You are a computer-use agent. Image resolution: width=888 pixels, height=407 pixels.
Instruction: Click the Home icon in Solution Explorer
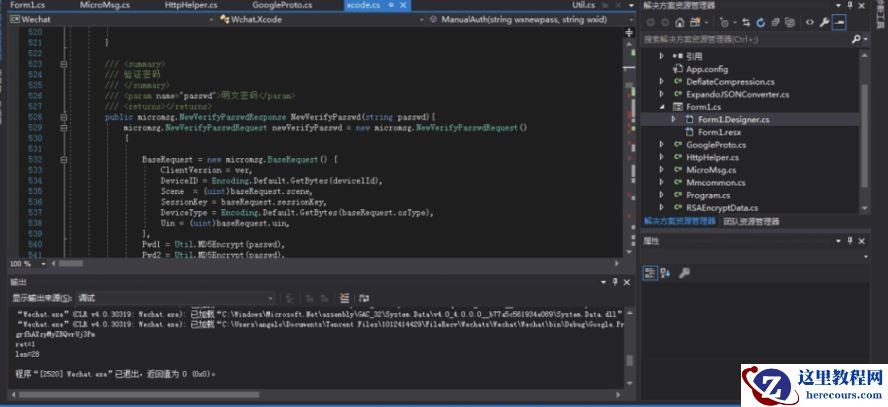pos(680,22)
